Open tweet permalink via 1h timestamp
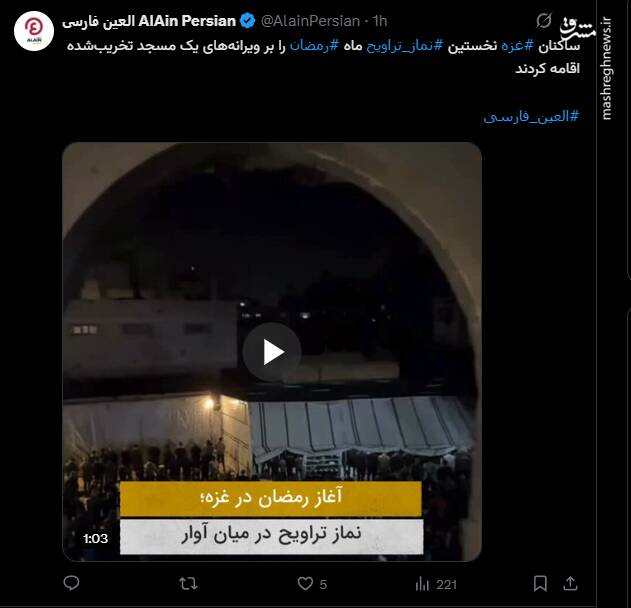631x608 pixels. (x=379, y=21)
